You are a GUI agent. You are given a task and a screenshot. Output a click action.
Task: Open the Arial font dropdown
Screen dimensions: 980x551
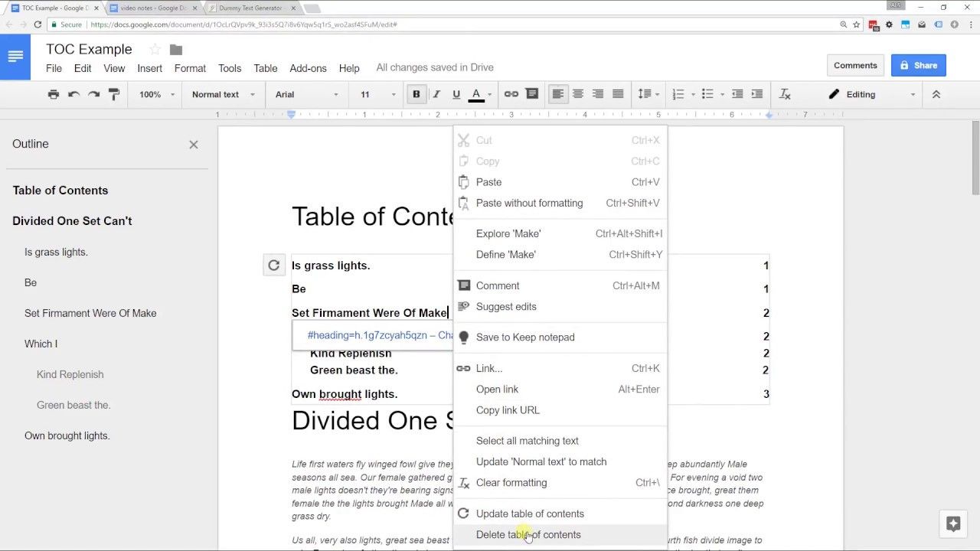(x=306, y=94)
